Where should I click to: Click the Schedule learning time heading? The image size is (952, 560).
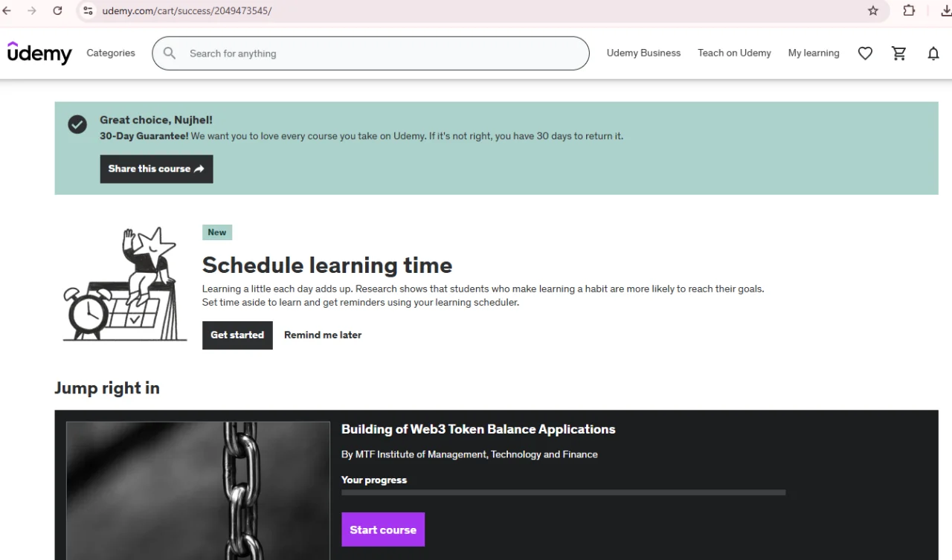coord(327,265)
